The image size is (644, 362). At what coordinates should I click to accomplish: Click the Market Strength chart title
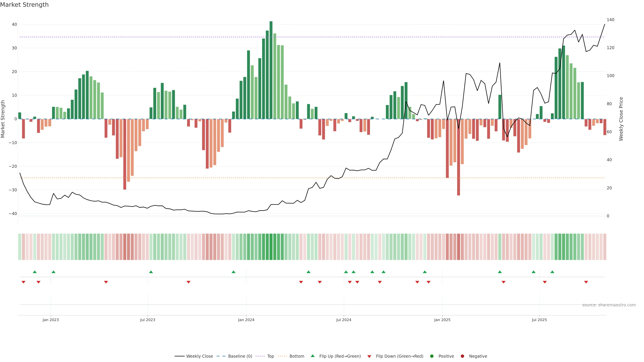point(24,5)
